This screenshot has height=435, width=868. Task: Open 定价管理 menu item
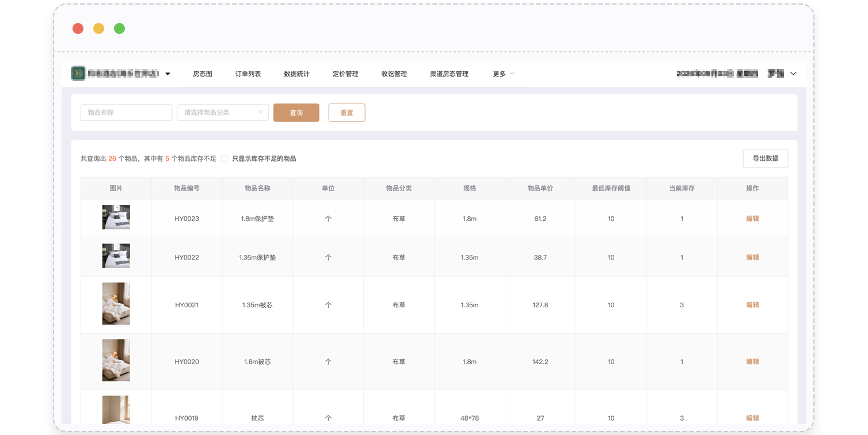click(345, 74)
